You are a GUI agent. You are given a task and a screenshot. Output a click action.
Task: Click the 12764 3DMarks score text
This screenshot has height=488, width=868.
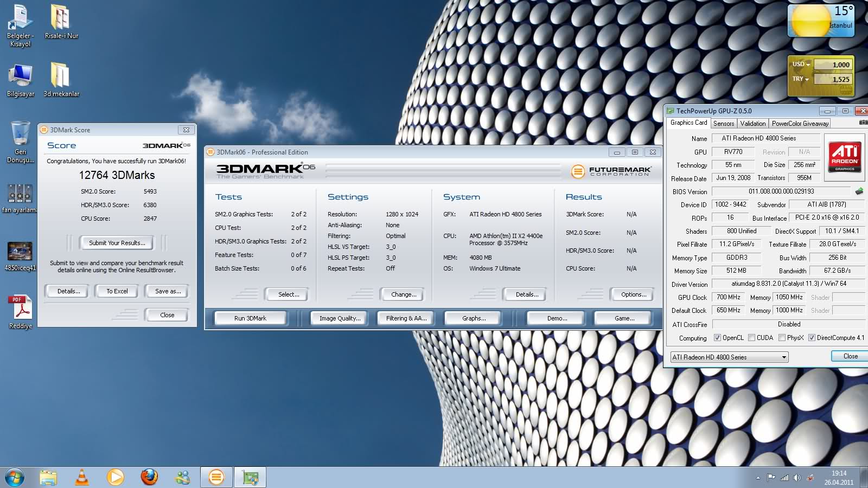click(117, 175)
